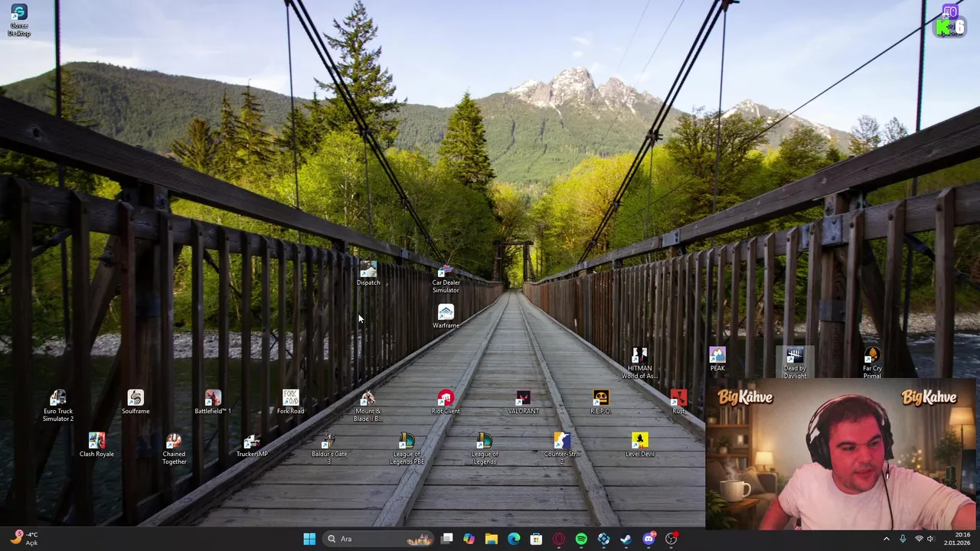Launch the Counter-Strike 2 shortcut
This screenshot has height=551, width=980.
pos(562,449)
